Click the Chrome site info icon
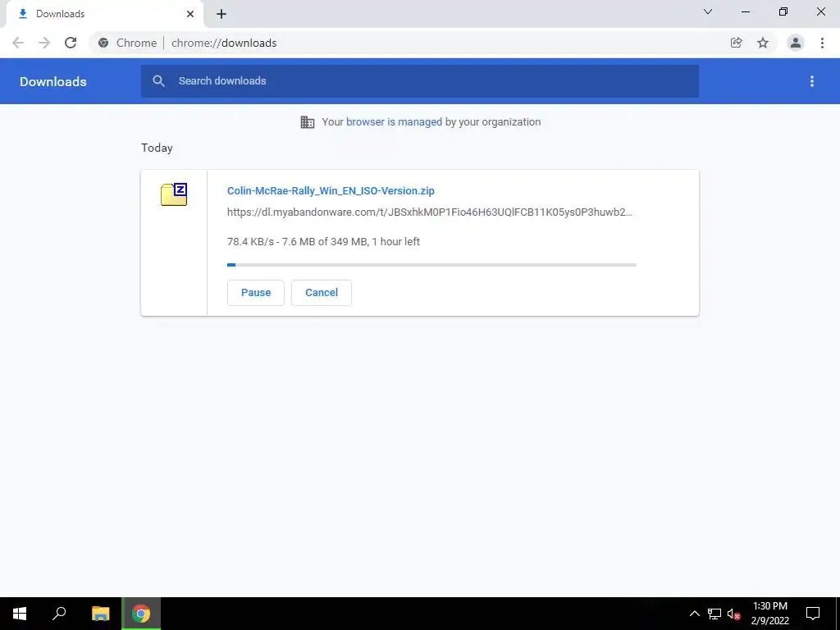The image size is (840, 630). pyautogui.click(x=103, y=43)
